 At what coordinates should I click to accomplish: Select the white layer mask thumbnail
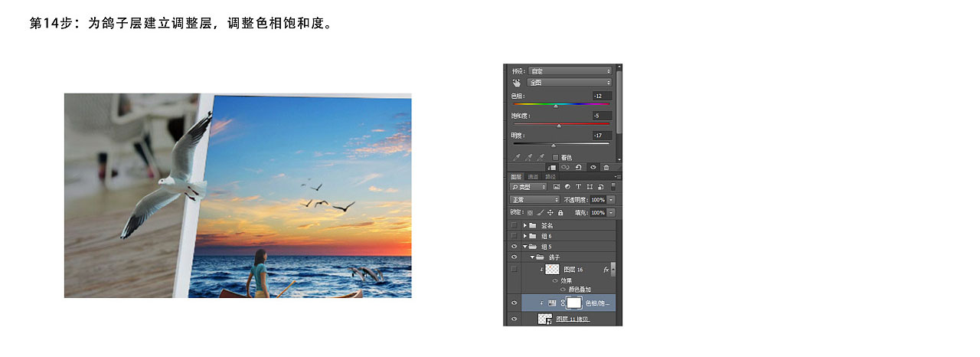[574, 303]
